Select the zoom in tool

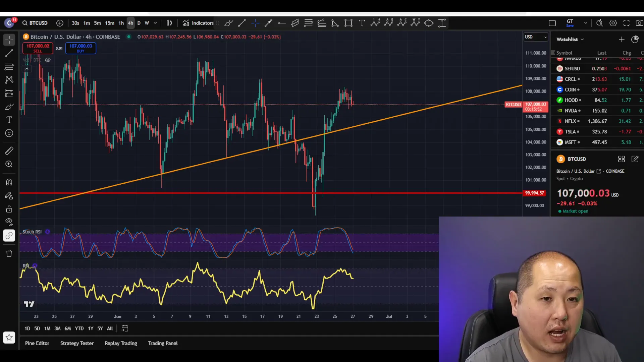click(x=9, y=164)
